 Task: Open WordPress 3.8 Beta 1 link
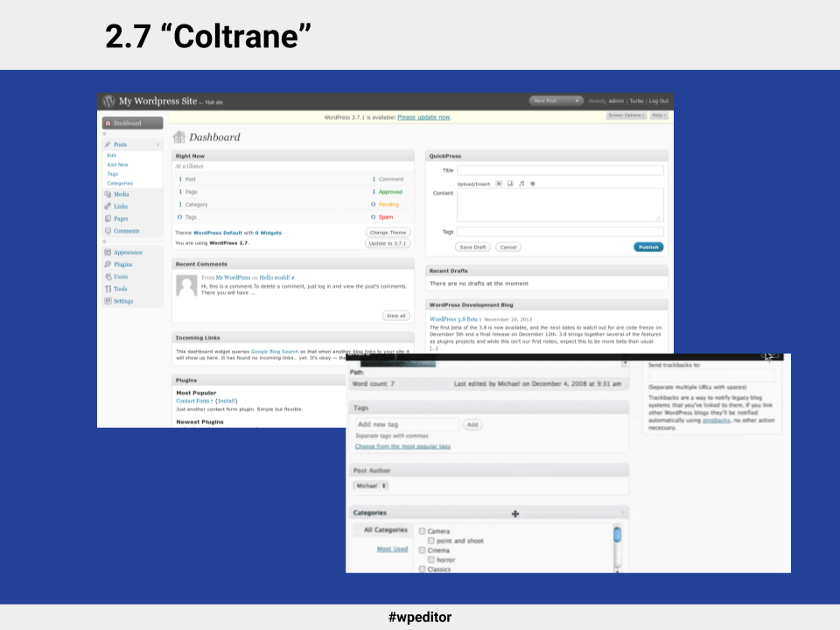455,319
